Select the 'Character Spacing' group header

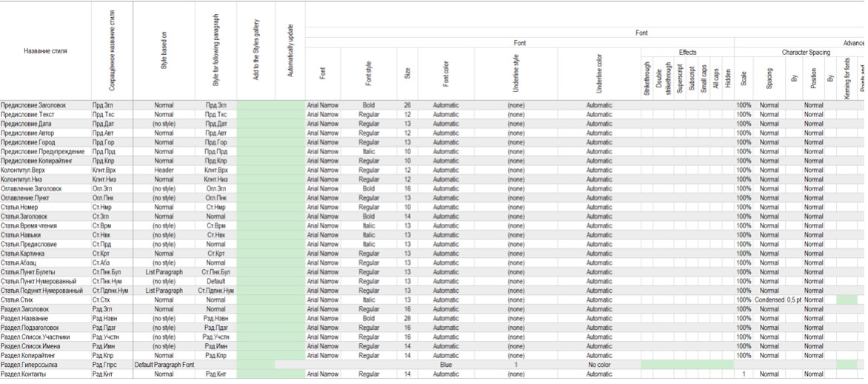[806, 53]
